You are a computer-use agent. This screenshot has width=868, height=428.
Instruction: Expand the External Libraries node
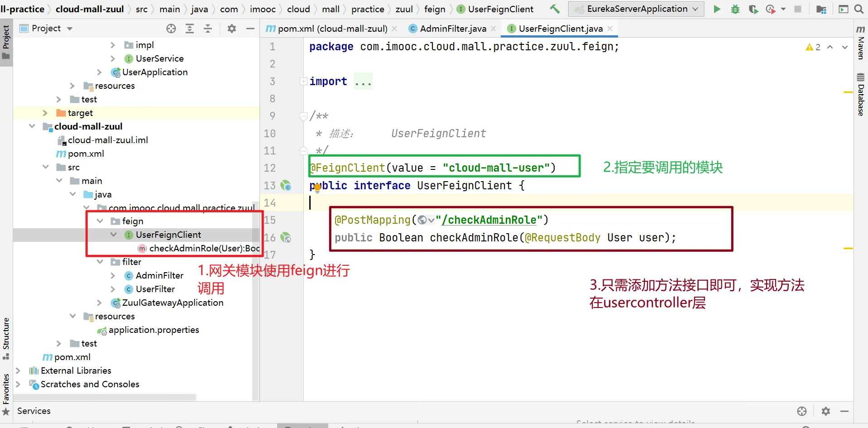tap(18, 370)
